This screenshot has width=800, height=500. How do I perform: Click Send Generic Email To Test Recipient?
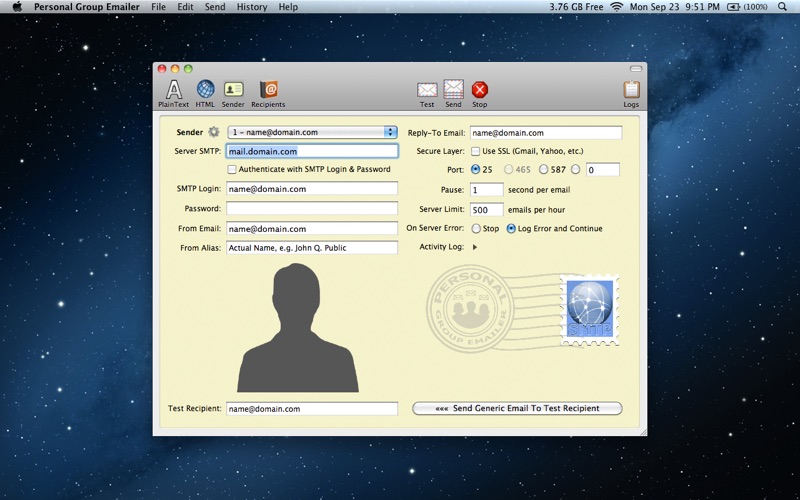pos(517,408)
